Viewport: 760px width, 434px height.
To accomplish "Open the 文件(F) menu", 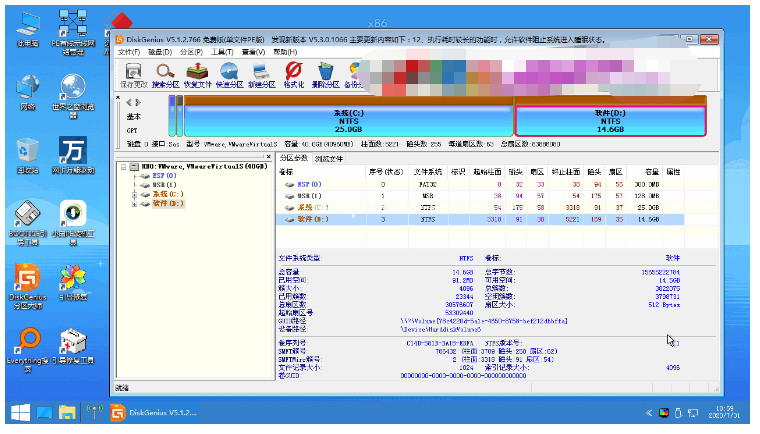I will pos(129,51).
